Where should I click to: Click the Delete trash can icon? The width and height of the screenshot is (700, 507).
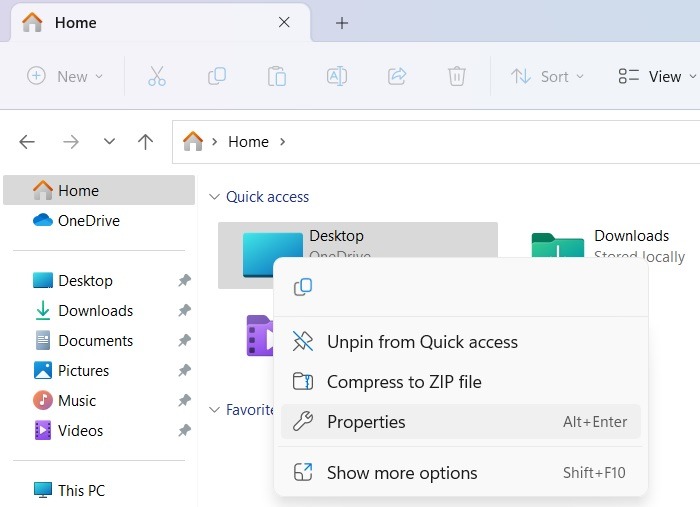456,76
